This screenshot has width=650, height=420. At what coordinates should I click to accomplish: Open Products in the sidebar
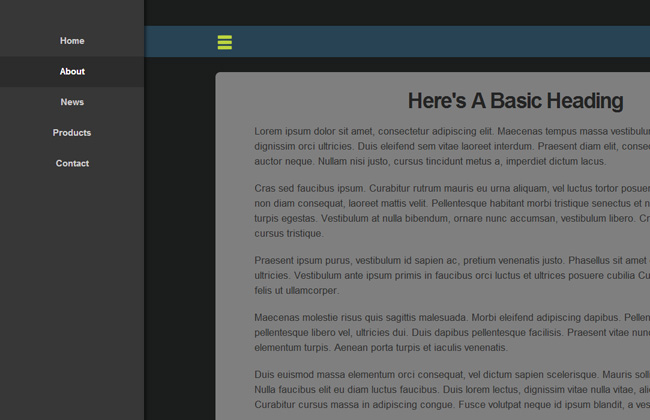pyautogui.click(x=72, y=133)
